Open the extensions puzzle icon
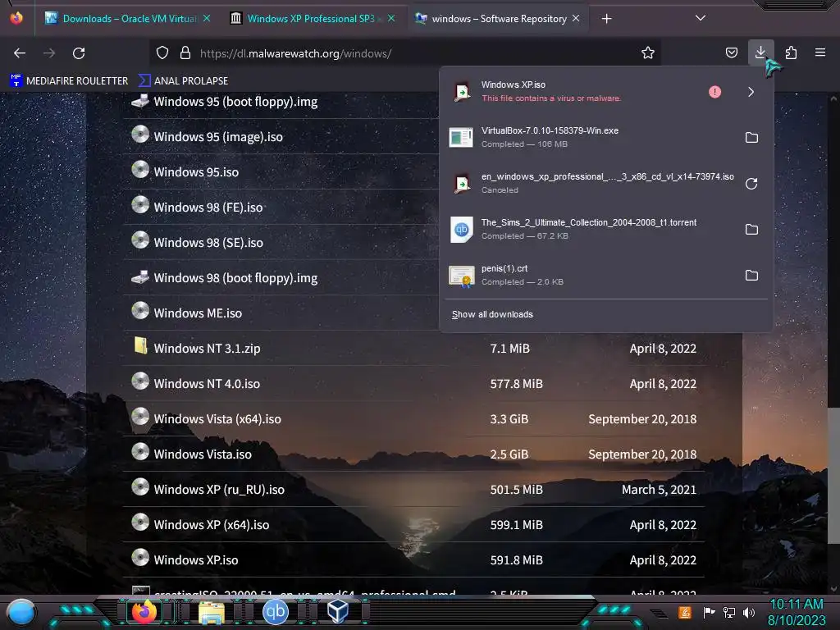The image size is (840, 630). point(791,53)
